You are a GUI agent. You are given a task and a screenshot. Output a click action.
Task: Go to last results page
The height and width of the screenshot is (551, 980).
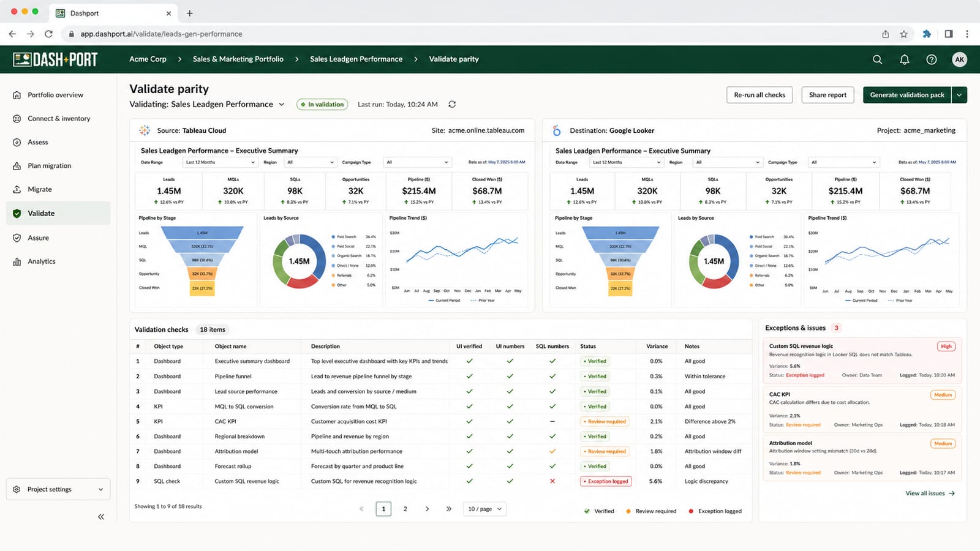(449, 509)
